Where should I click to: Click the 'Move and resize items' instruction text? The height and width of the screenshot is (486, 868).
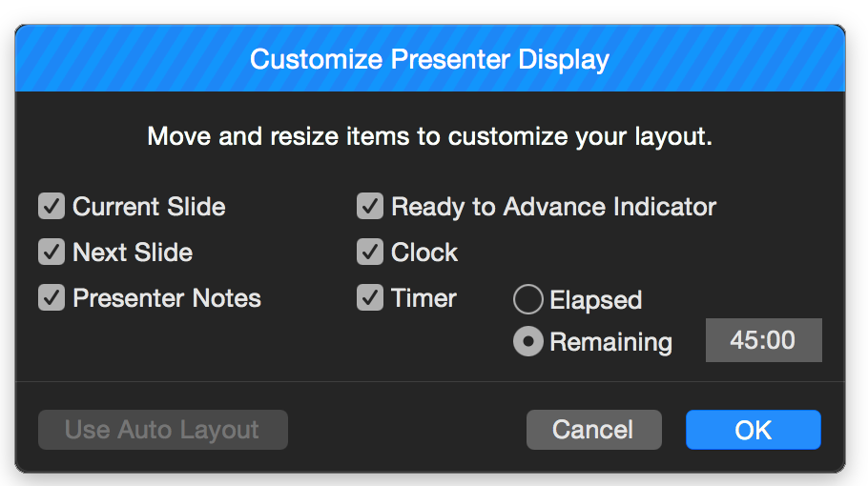[x=429, y=136]
